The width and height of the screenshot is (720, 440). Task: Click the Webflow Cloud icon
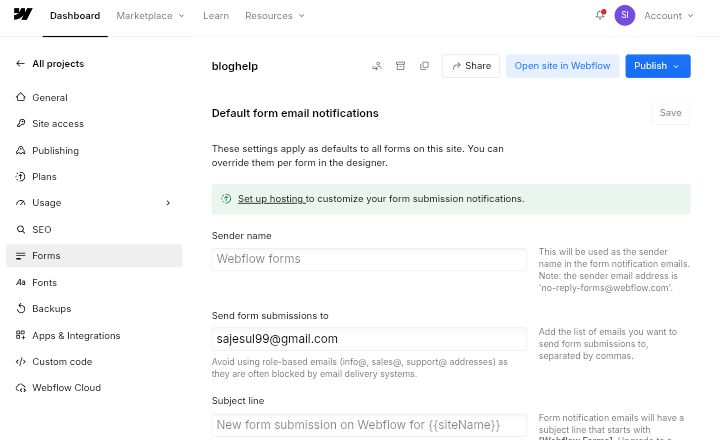pyautogui.click(x=21, y=388)
